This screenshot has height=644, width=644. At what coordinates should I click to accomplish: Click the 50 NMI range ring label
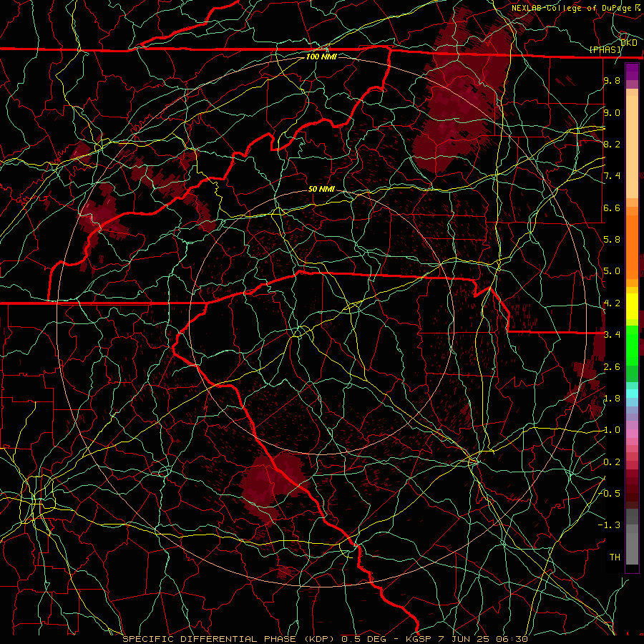321,189
